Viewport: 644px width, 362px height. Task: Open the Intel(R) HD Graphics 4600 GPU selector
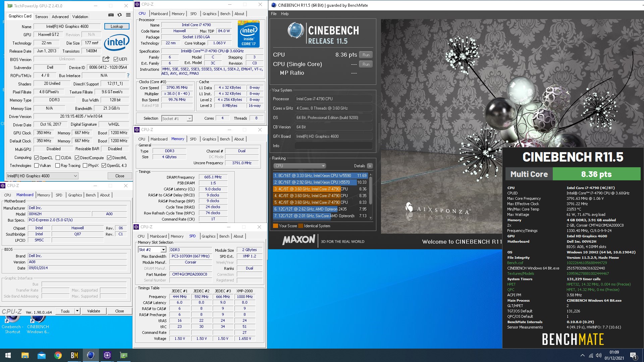(42, 176)
